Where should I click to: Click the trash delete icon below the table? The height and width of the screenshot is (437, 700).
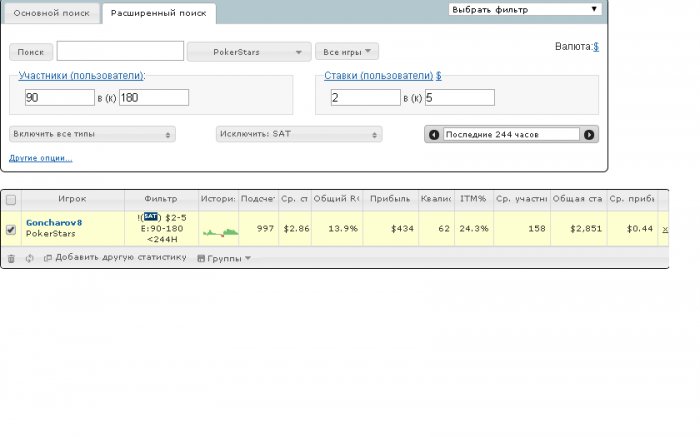click(x=12, y=258)
